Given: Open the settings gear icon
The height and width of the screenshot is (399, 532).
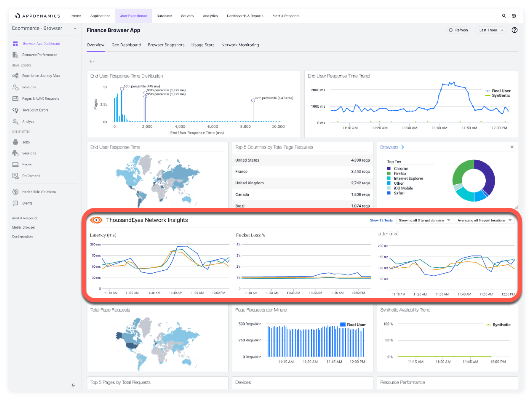Looking at the screenshot, I should click(514, 16).
